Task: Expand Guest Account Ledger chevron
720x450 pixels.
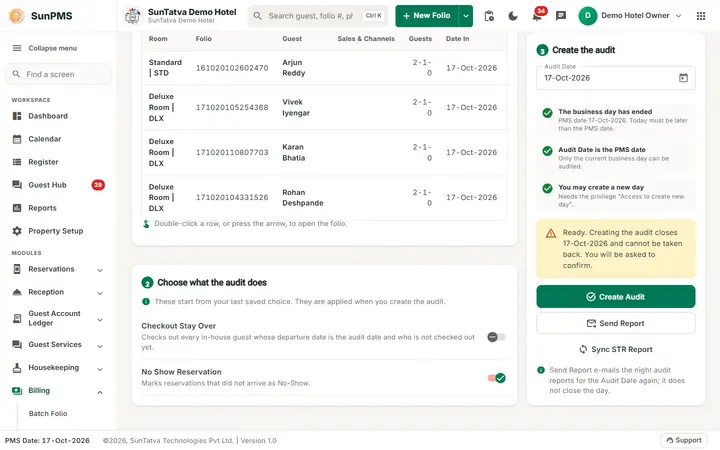Action: click(100, 320)
